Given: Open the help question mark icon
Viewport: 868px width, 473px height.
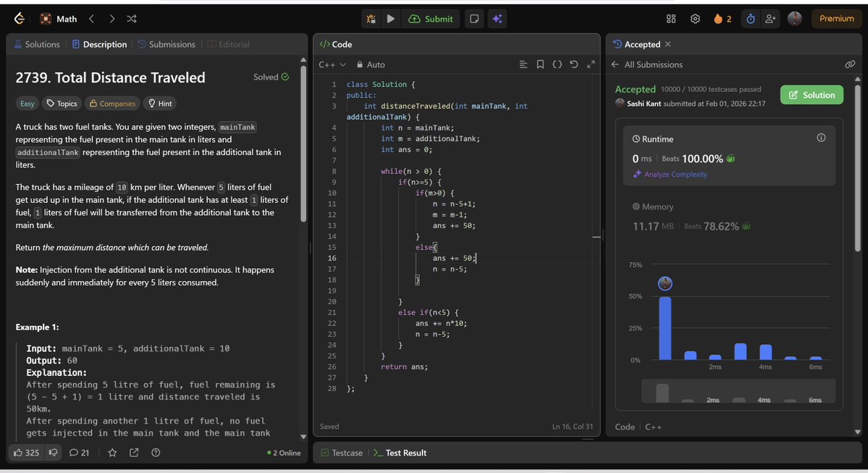Looking at the screenshot, I should point(156,453).
